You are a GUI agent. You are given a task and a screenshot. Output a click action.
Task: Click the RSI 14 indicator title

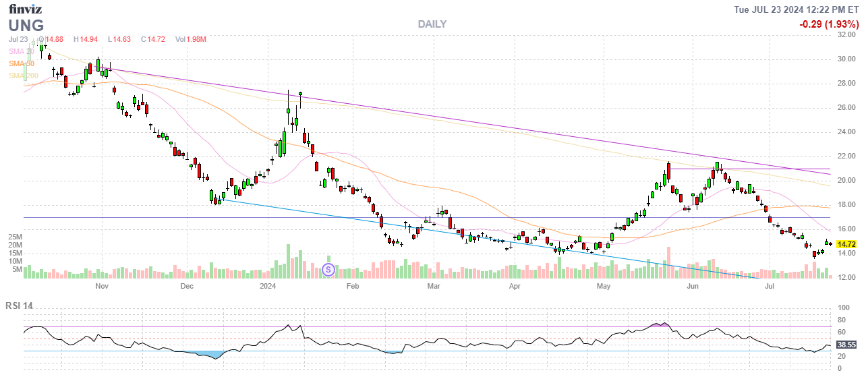[19, 306]
